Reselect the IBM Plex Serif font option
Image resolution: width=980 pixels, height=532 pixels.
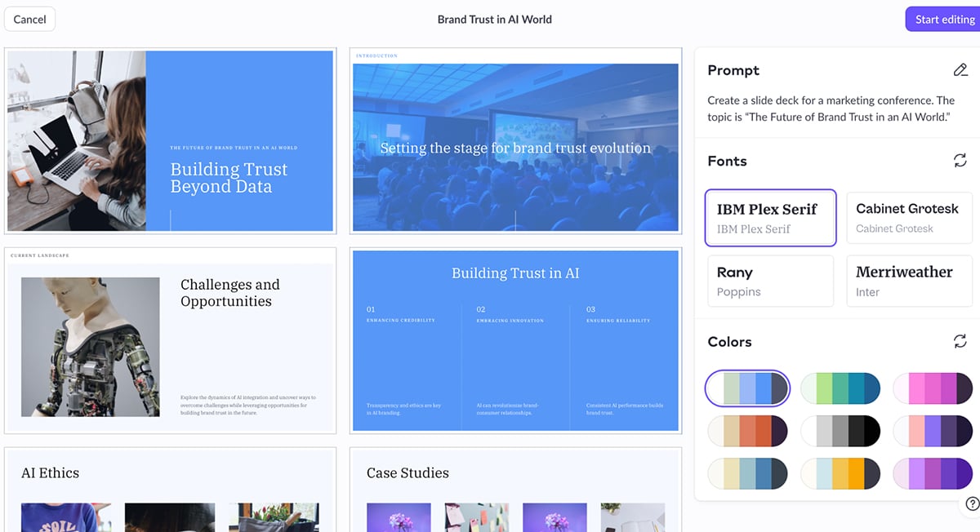pos(770,217)
